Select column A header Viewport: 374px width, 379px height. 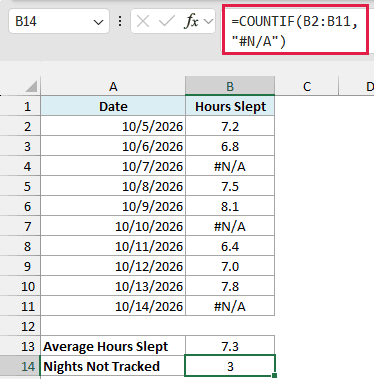point(113,86)
